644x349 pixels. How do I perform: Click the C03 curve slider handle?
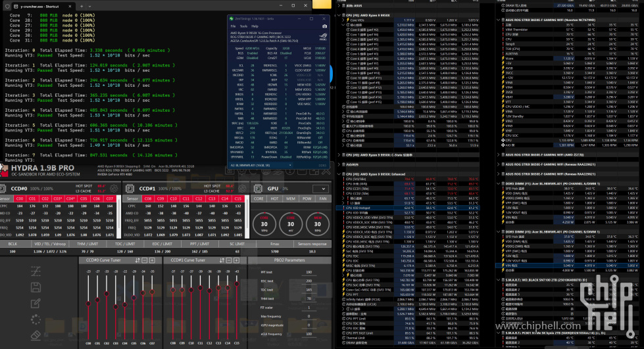point(115,307)
